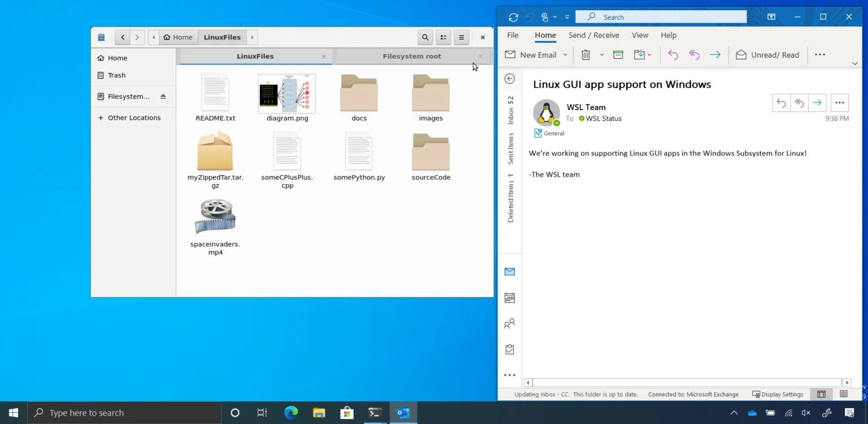Click the Outlook Search box
The height and width of the screenshot is (424, 868).
[661, 17]
